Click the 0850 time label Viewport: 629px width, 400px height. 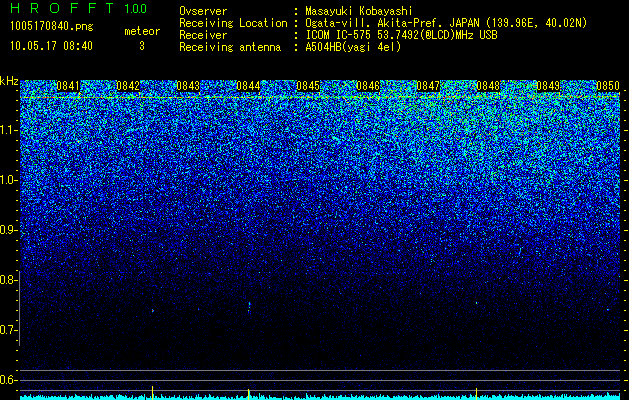(608, 86)
